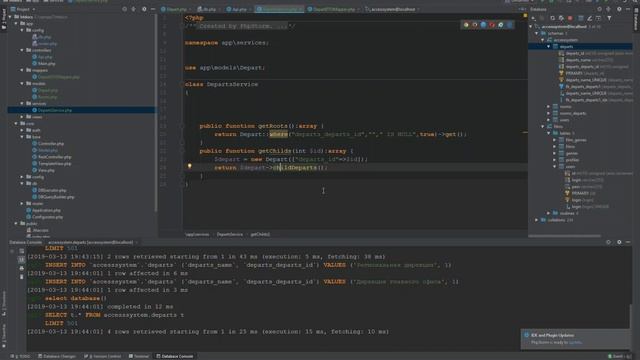The width and height of the screenshot is (640, 360).
Task: Open the Database Changes tool window tab
Action: pyautogui.click(x=58, y=356)
